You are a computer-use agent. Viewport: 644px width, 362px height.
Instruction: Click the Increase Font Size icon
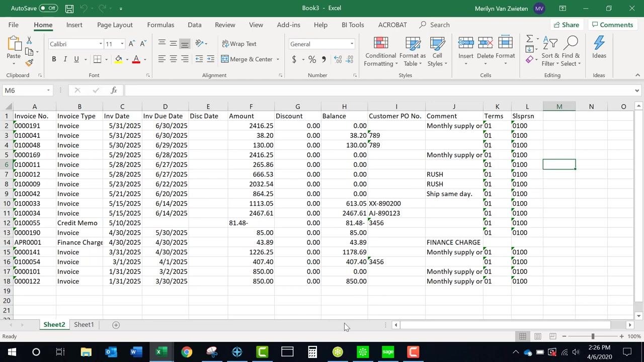click(x=132, y=44)
